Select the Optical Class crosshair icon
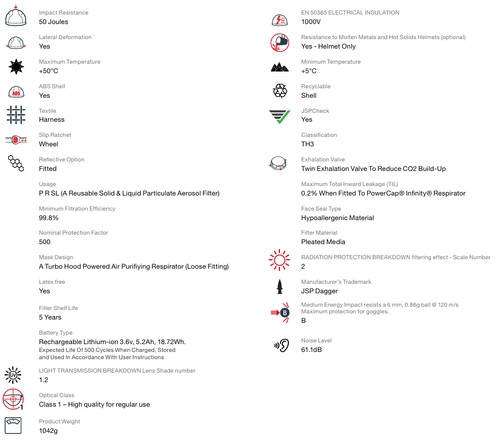 click(13, 399)
